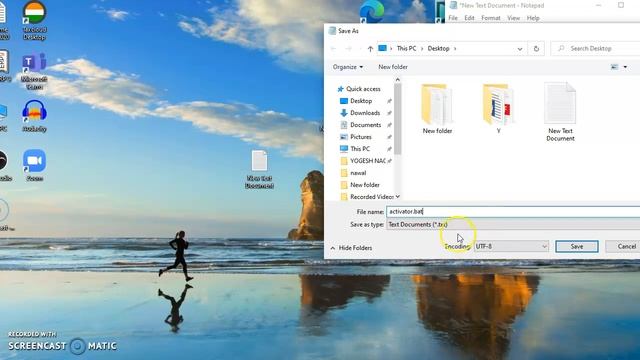Click the File name input field
This screenshot has height=360, width=640.
click(513, 211)
